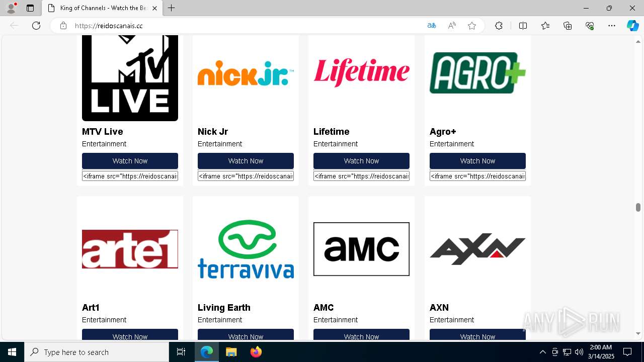Show hidden system tray icons
The width and height of the screenshot is (644, 362).
click(x=542, y=352)
